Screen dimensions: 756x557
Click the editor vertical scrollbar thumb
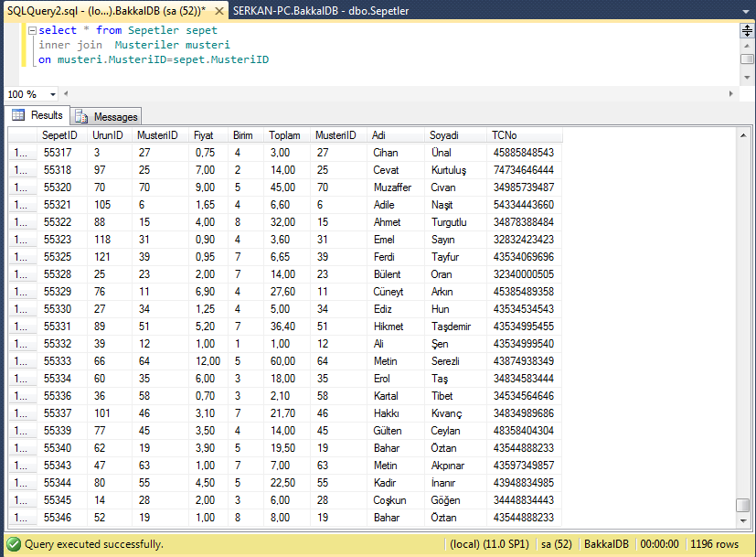747,59
